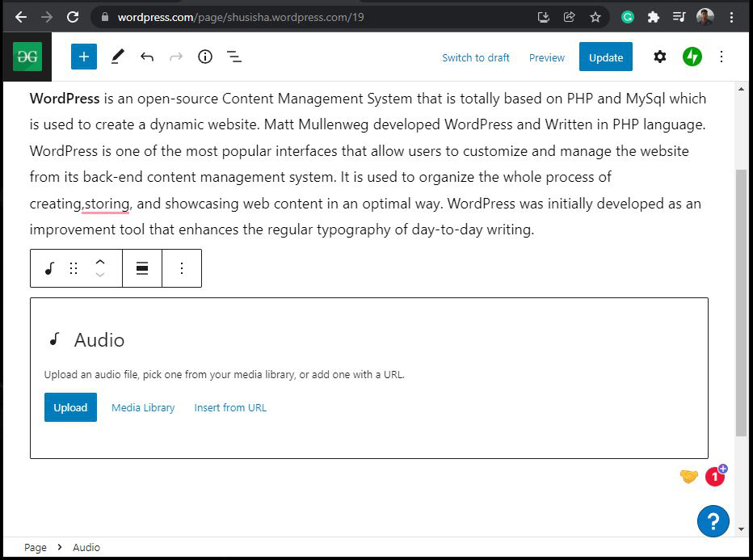Open the Jetpack green lightning icon
The height and width of the screenshot is (560, 753).
point(692,57)
